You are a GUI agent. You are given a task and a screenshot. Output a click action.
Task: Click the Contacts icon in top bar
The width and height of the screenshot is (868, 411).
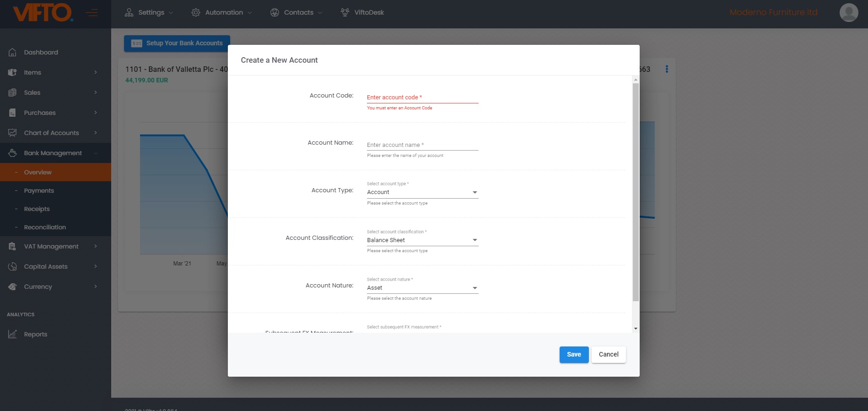(275, 12)
